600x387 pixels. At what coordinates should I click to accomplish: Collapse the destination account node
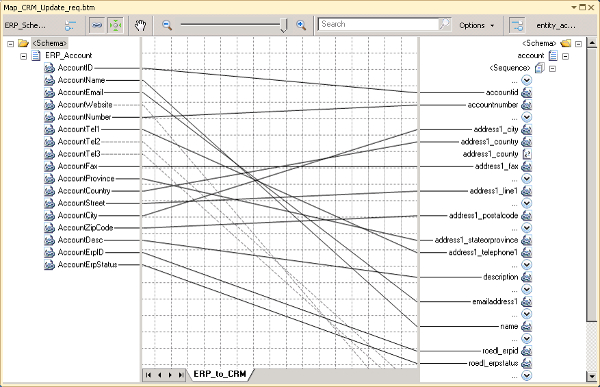(566, 56)
